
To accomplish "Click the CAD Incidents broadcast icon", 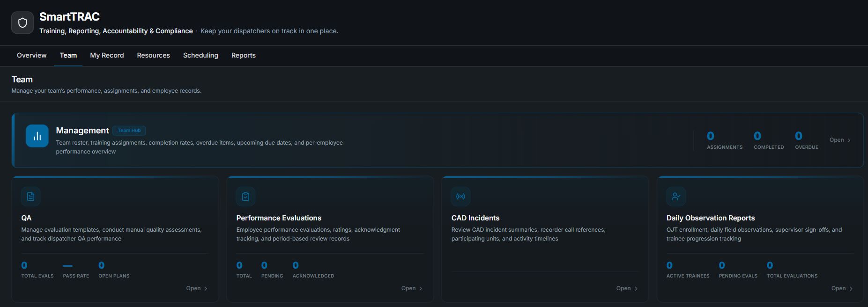I will pos(461,197).
